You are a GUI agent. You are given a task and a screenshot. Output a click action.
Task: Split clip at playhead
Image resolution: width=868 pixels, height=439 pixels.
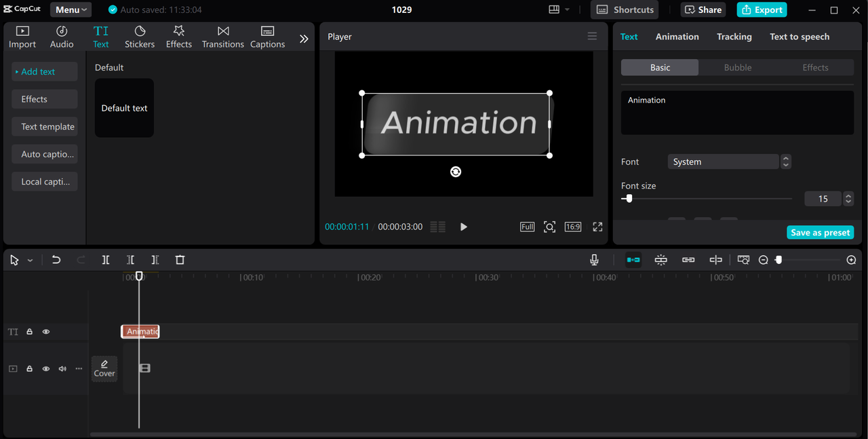tap(106, 260)
